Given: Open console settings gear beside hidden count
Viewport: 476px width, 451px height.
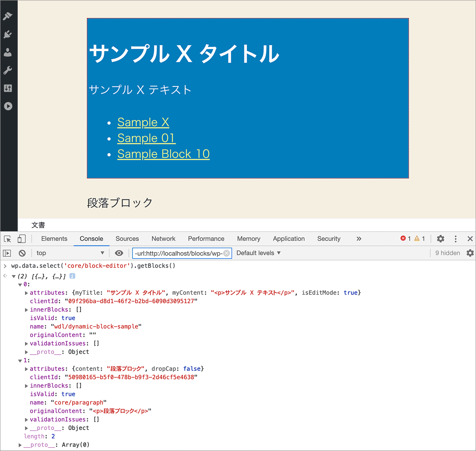Looking at the screenshot, I should [470, 253].
